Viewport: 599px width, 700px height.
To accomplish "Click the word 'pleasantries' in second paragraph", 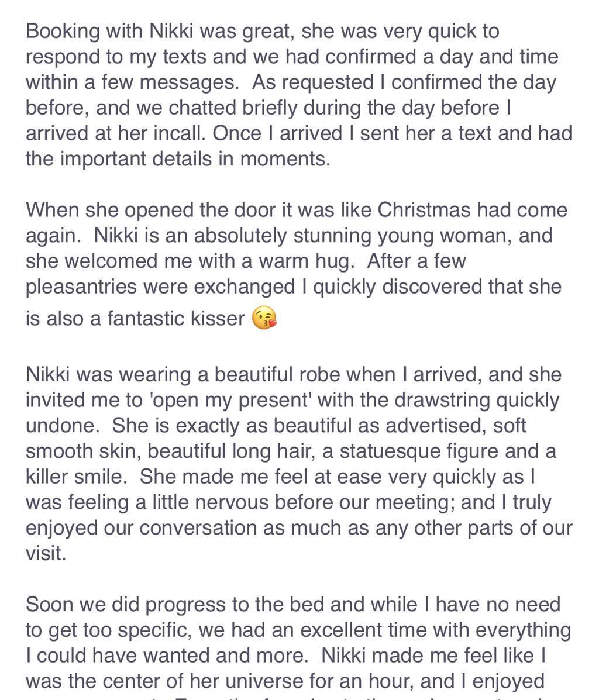I will click(81, 287).
